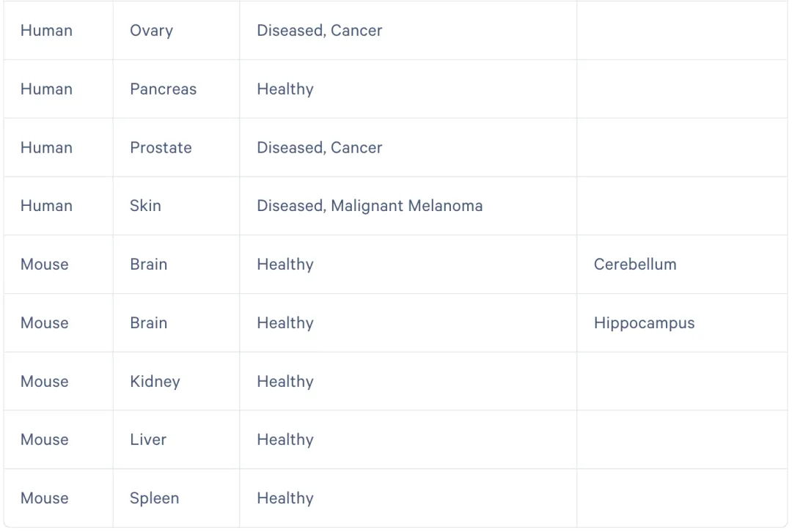Select Human in the Skin row
Screen dimensions: 792x532
pyautogui.click(x=46, y=206)
